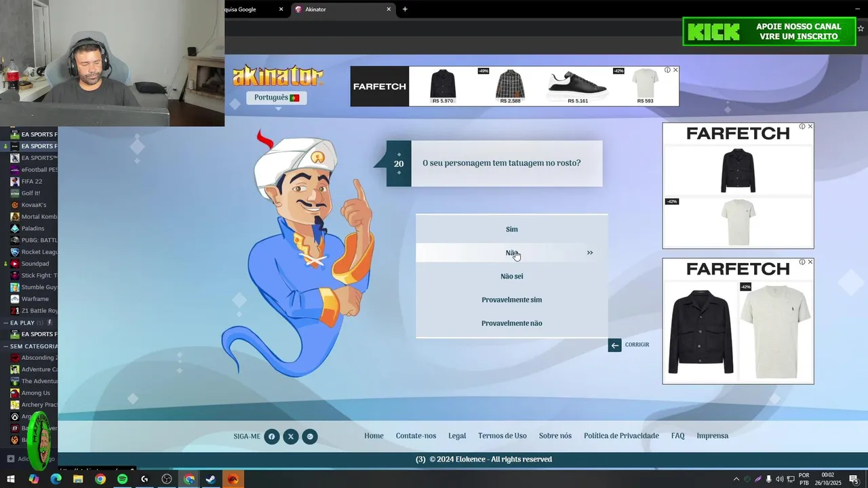Select Warframe in the Steam library

pyautogui.click(x=34, y=299)
